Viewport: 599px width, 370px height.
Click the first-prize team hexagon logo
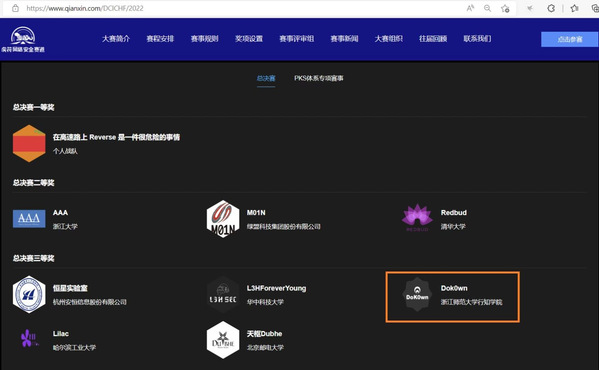tap(29, 144)
